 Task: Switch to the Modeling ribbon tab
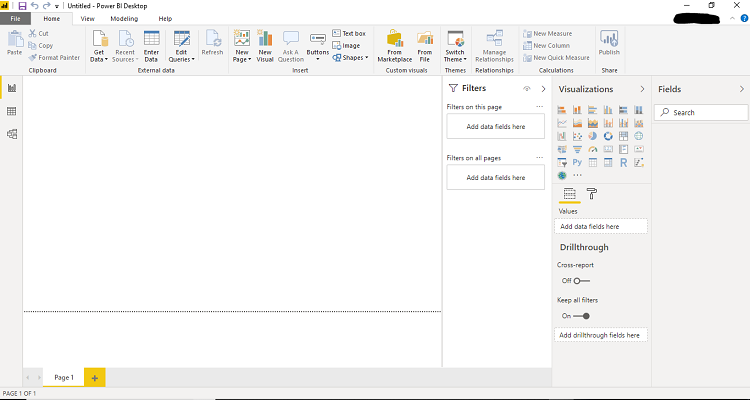click(x=124, y=19)
